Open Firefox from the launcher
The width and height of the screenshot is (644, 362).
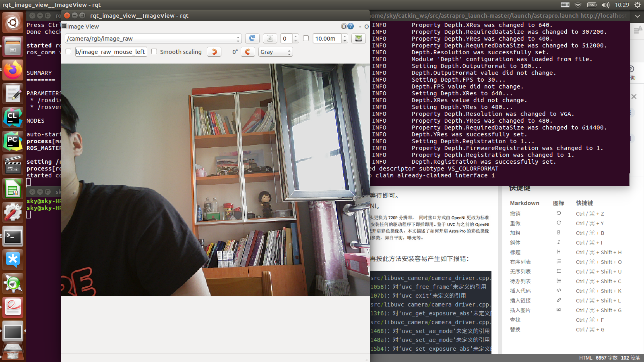point(13,70)
